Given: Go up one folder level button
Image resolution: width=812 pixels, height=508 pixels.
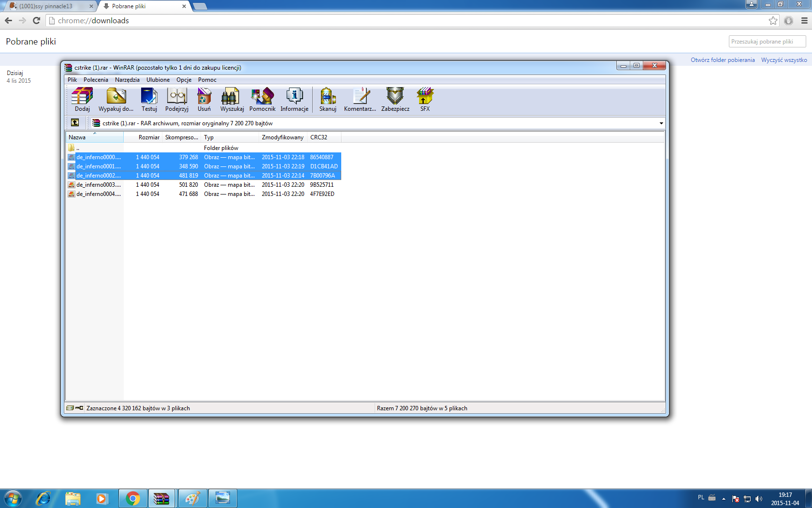Looking at the screenshot, I should [x=75, y=123].
